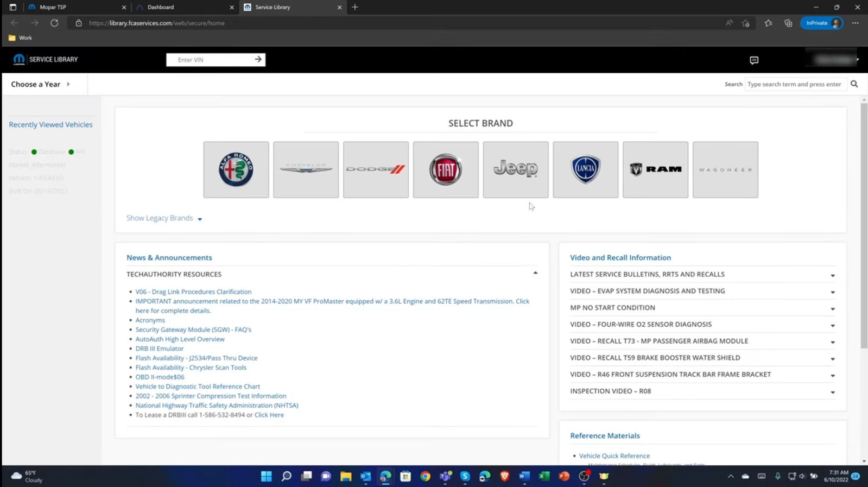The image size is (868, 487).
Task: Expand Recall T73 MP Passenger Airbag Module
Action: point(702,341)
